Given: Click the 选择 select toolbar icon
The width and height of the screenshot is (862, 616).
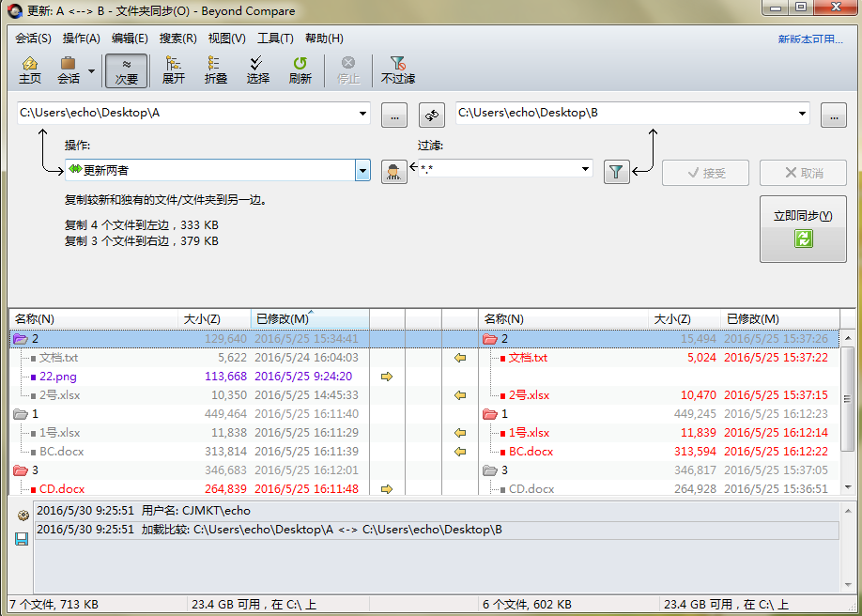Looking at the screenshot, I should click(258, 70).
